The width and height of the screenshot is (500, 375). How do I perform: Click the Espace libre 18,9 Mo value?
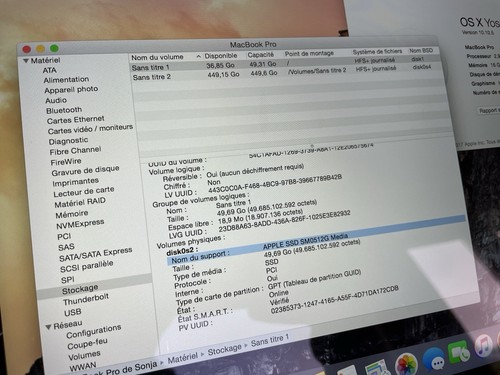260,217
